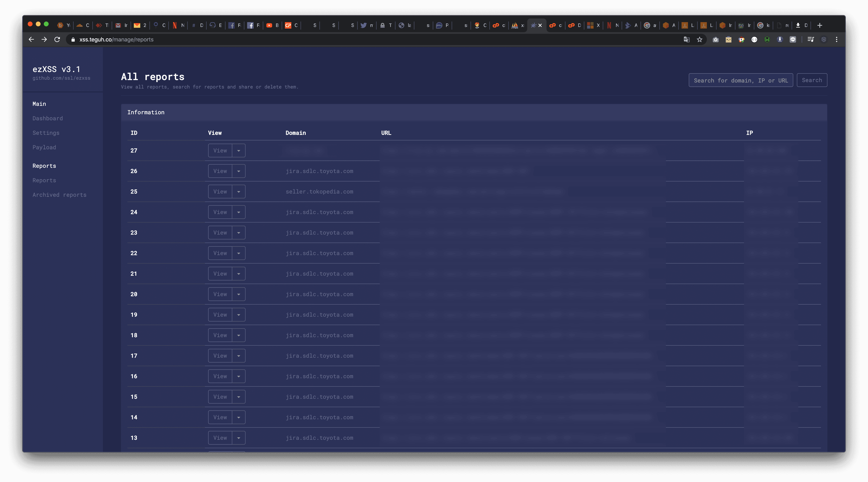
Task: Open the media control playlist icon
Action: [810, 39]
